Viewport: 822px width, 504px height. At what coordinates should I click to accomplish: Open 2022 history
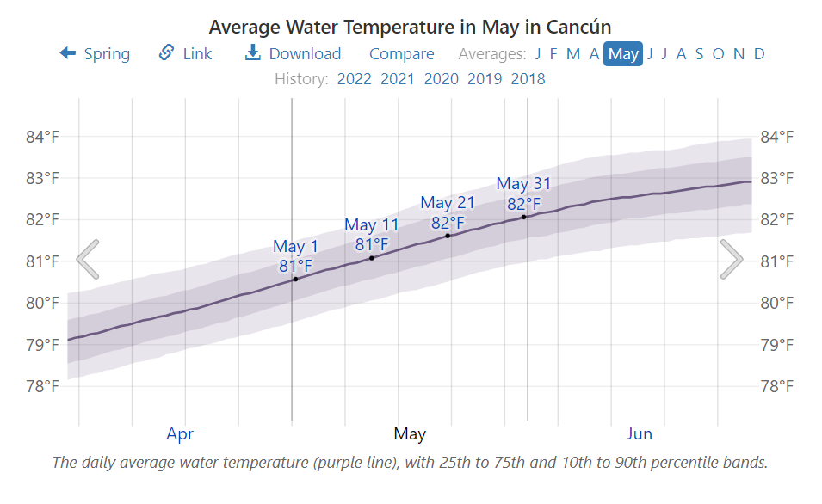coord(354,79)
